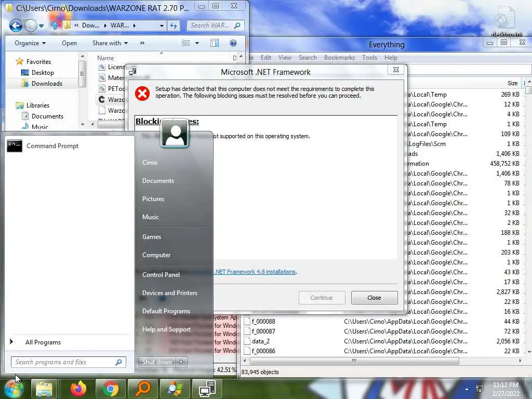Open address bar history dropdown

pos(162,25)
